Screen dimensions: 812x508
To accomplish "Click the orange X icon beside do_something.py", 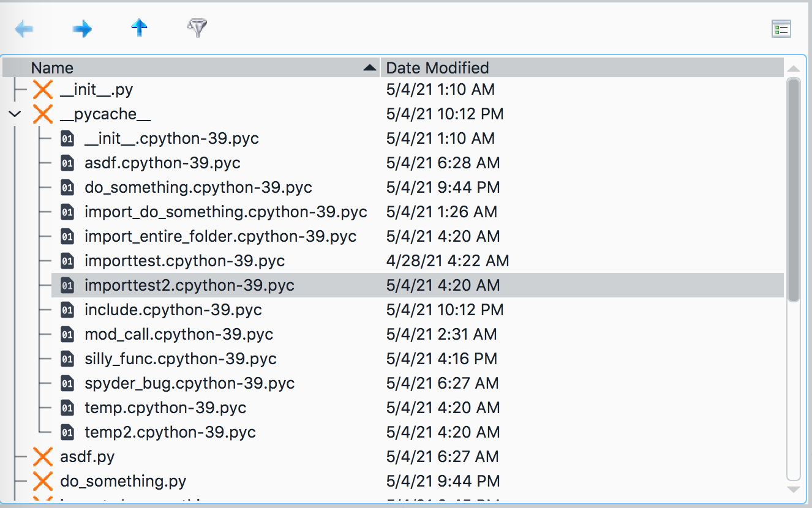I will click(42, 481).
